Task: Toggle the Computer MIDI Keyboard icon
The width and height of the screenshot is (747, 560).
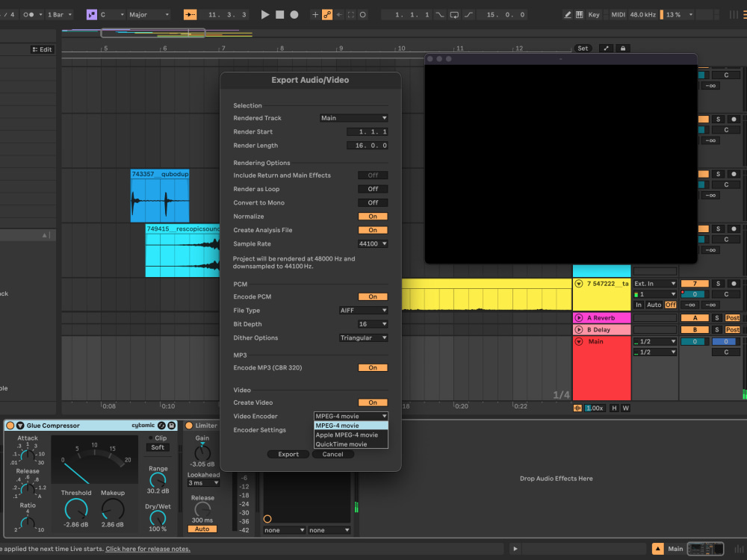Action: 580,15
